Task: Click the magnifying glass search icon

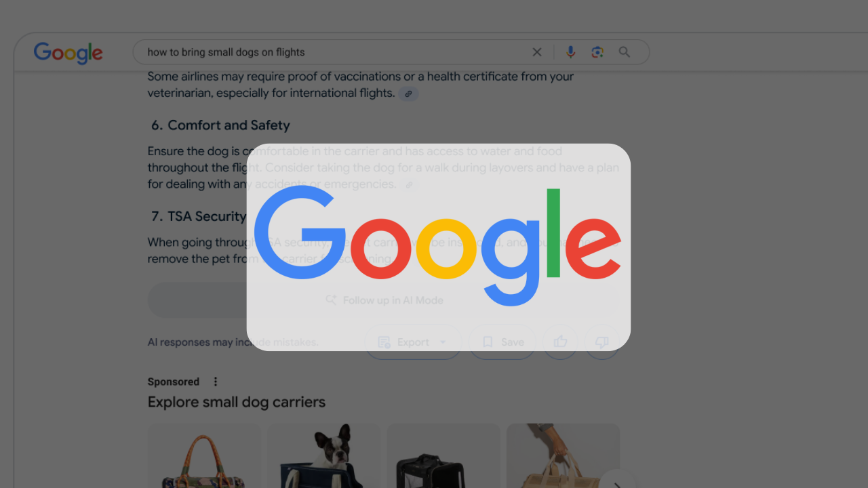Action: click(x=625, y=52)
